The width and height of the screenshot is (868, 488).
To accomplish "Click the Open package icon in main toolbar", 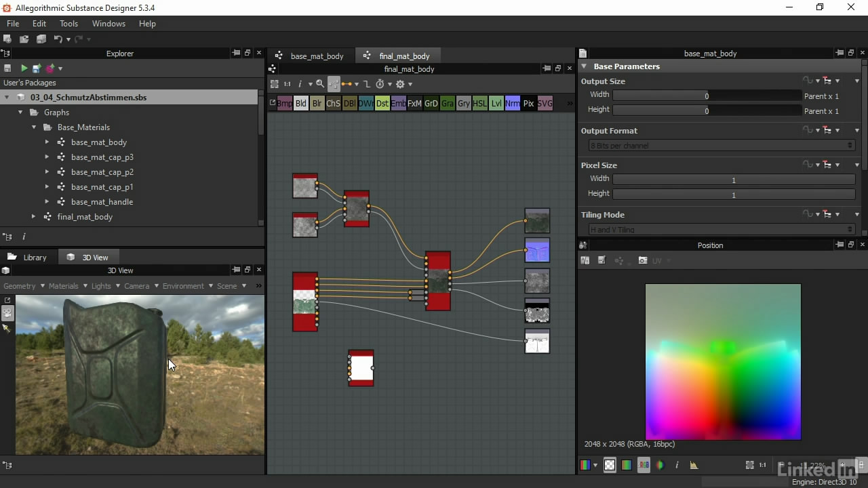I will pos(24,39).
